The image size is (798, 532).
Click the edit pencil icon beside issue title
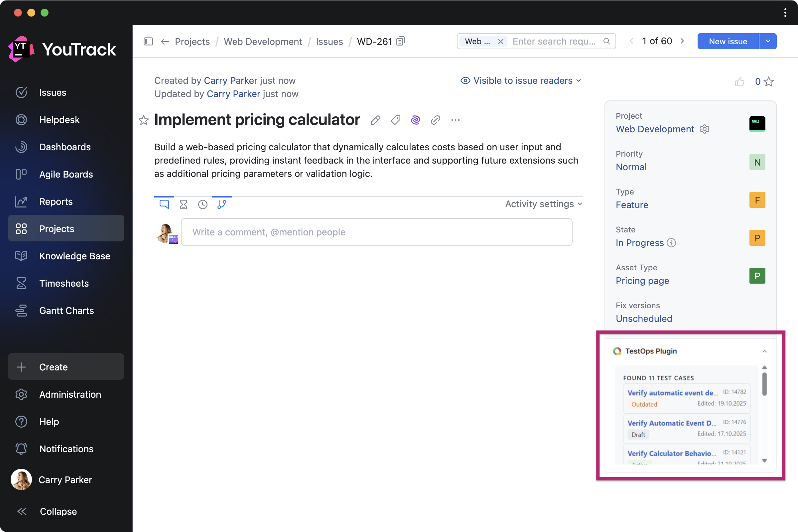375,120
